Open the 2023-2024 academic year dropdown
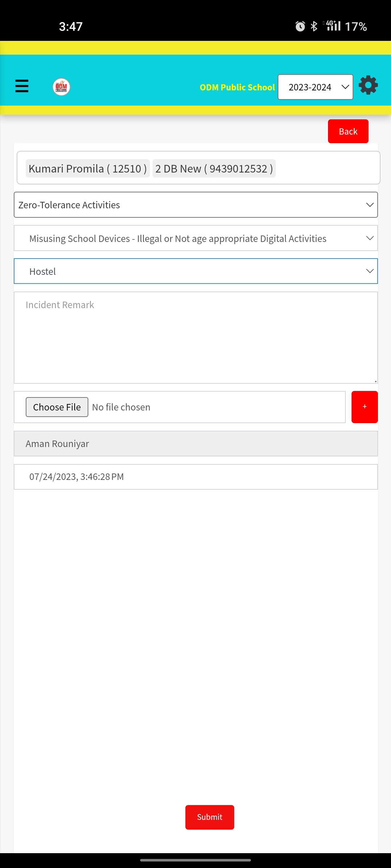Viewport: 391px width, 868px height. pyautogui.click(x=315, y=87)
